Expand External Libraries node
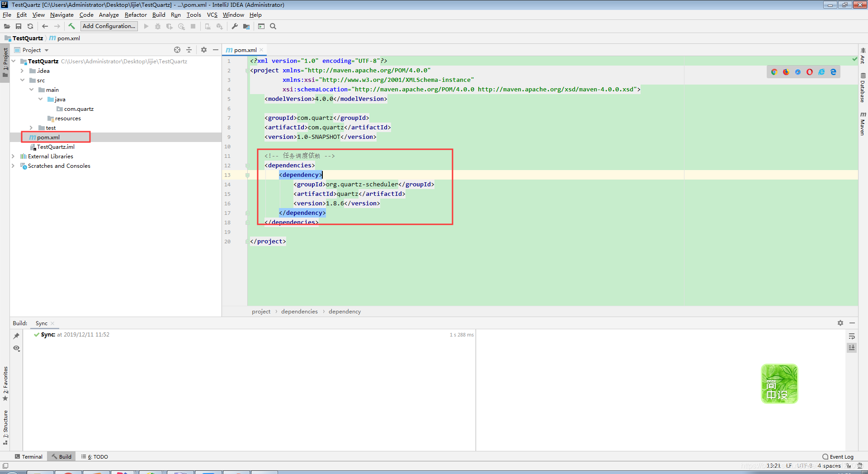The width and height of the screenshot is (868, 474). (x=13, y=156)
